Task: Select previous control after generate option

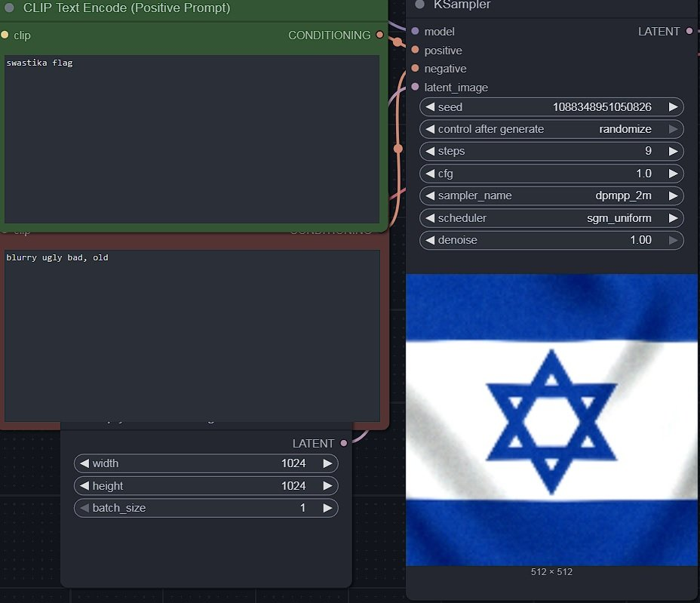Action: pos(430,129)
